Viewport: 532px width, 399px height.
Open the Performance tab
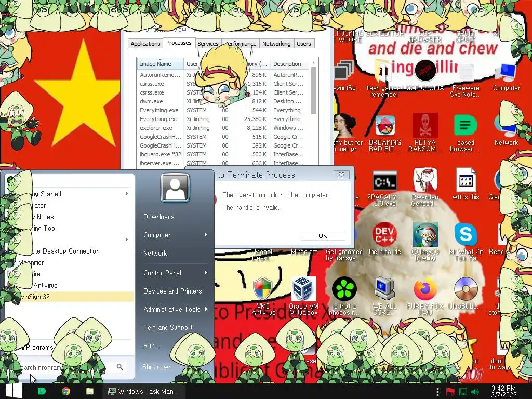coord(240,44)
